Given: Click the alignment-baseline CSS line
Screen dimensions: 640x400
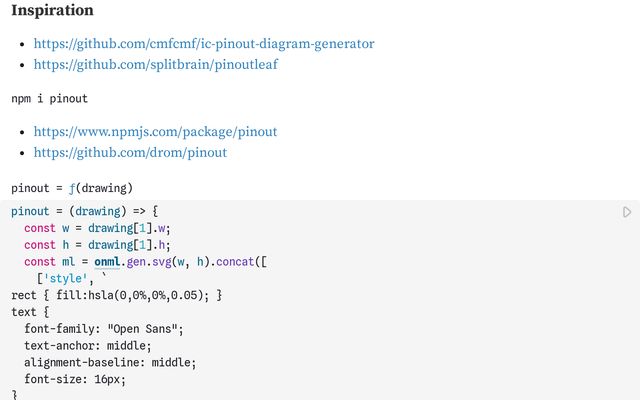Looking at the screenshot, I should (110, 362).
